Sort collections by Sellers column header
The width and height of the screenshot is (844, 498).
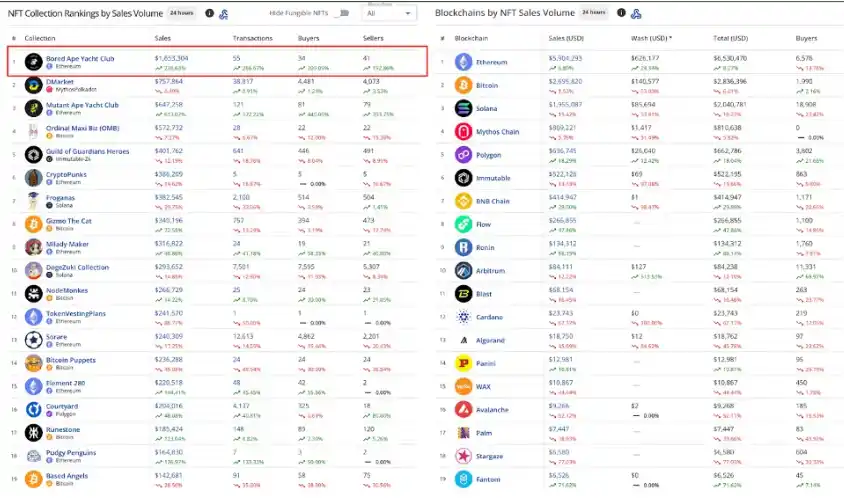373,38
